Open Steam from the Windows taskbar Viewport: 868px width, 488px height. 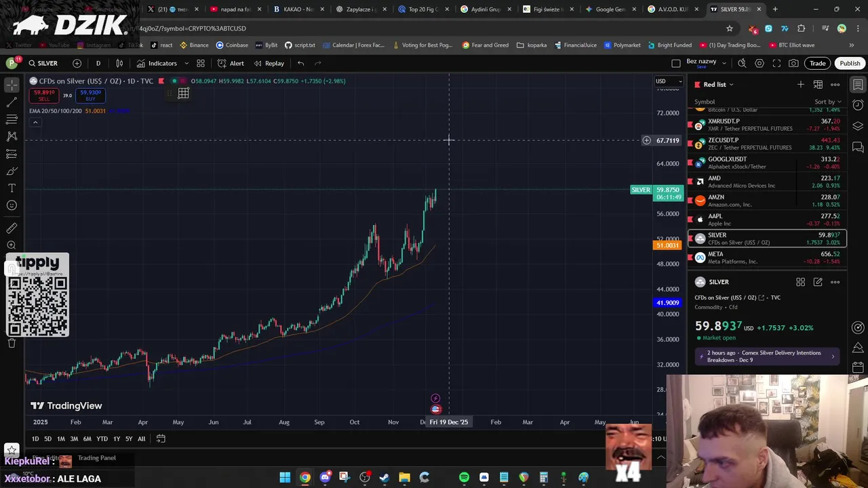click(x=384, y=477)
